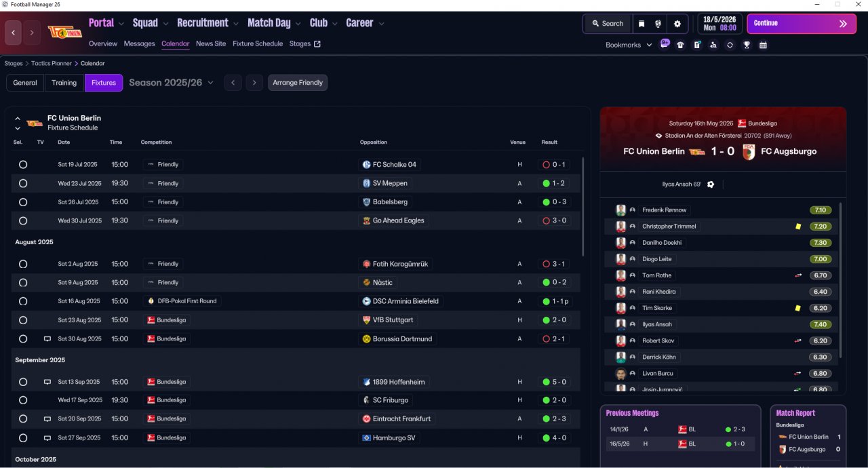Click Danilho Doekhi's 7.30 rating badge
The height and width of the screenshot is (468, 868).
click(x=821, y=243)
